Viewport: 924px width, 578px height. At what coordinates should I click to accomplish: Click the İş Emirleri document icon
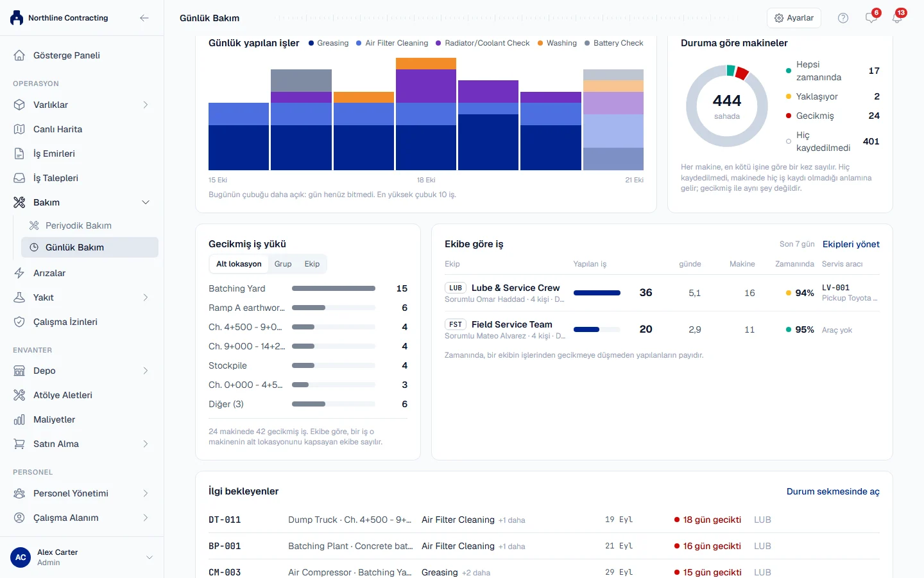[x=19, y=153]
